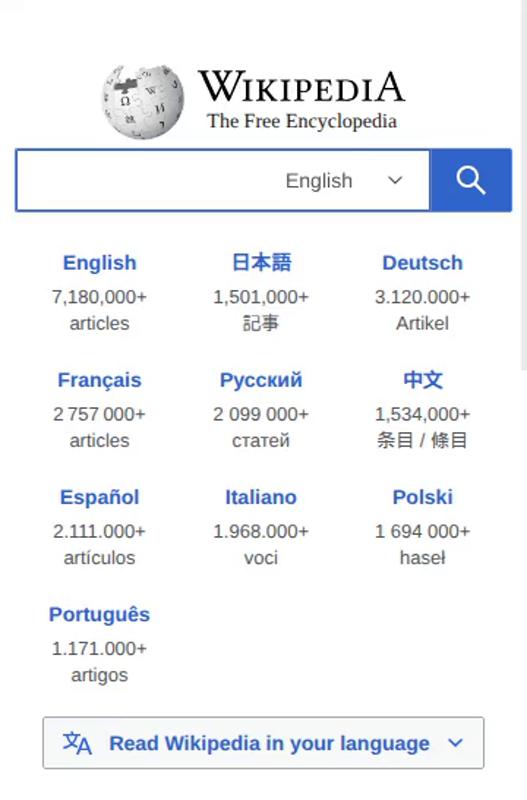Click the Wikipedia wordmark title
The height and width of the screenshot is (800, 527).
(x=302, y=87)
